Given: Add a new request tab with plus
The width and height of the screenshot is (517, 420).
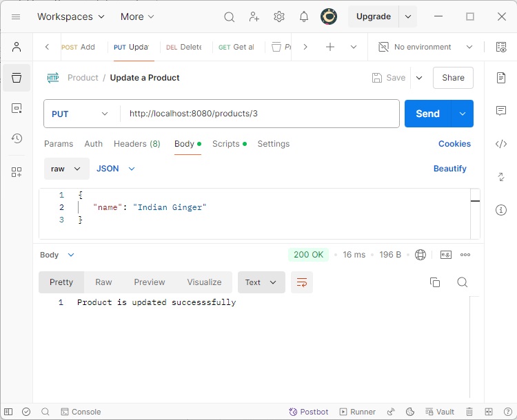Looking at the screenshot, I should click(x=330, y=47).
